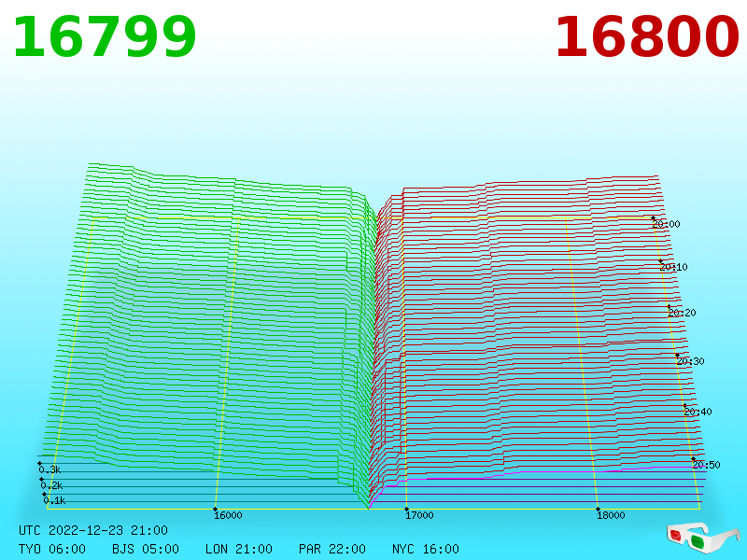Screen dimensions: 747x560
Task: Click the 17000 price axis label
Action: tap(419, 515)
